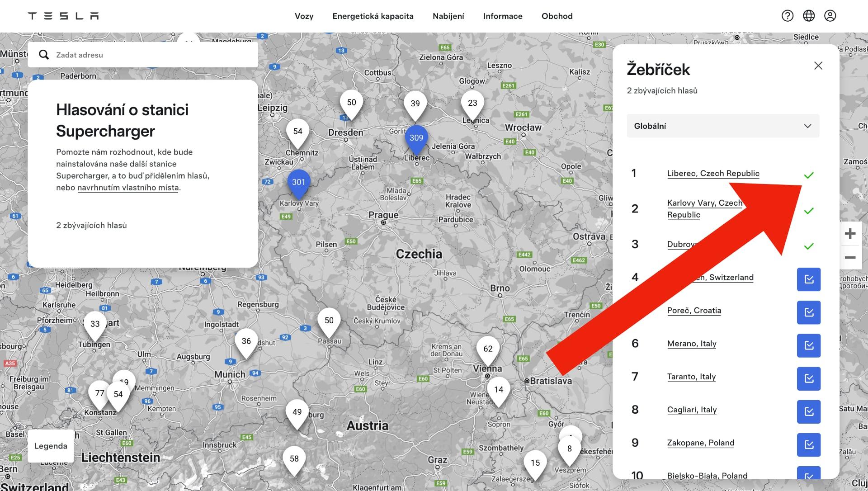Open the Globální region dropdown
Image resolution: width=868 pixels, height=491 pixels.
[x=723, y=126]
